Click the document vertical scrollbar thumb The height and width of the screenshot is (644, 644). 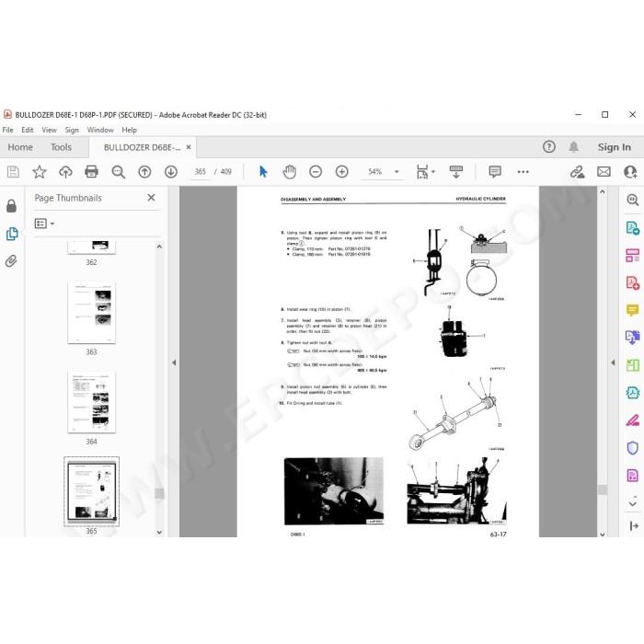603,489
